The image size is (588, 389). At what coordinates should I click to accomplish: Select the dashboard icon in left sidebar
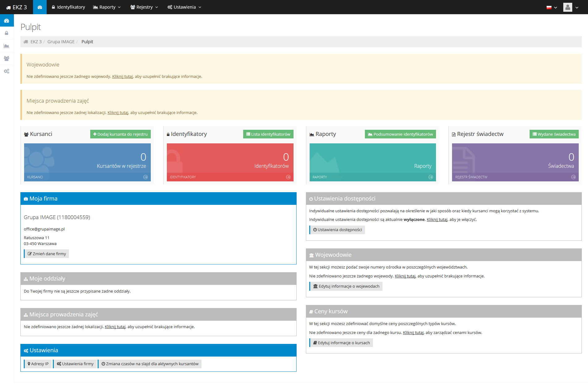[6, 21]
